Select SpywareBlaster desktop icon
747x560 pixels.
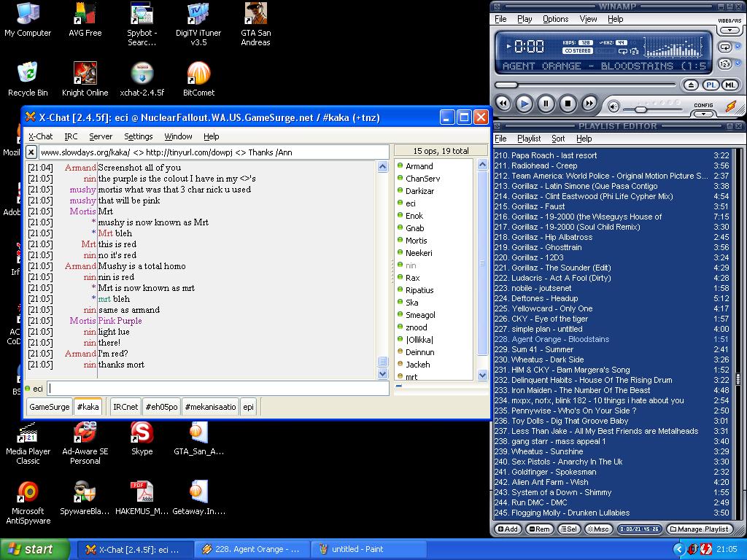click(x=85, y=498)
